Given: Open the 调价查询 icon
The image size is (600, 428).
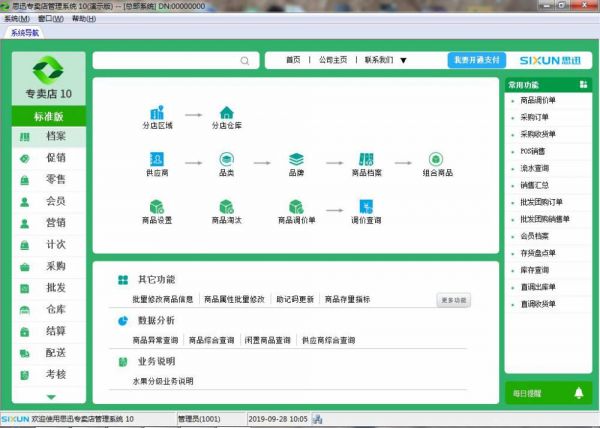Looking at the screenshot, I should pyautogui.click(x=366, y=207).
